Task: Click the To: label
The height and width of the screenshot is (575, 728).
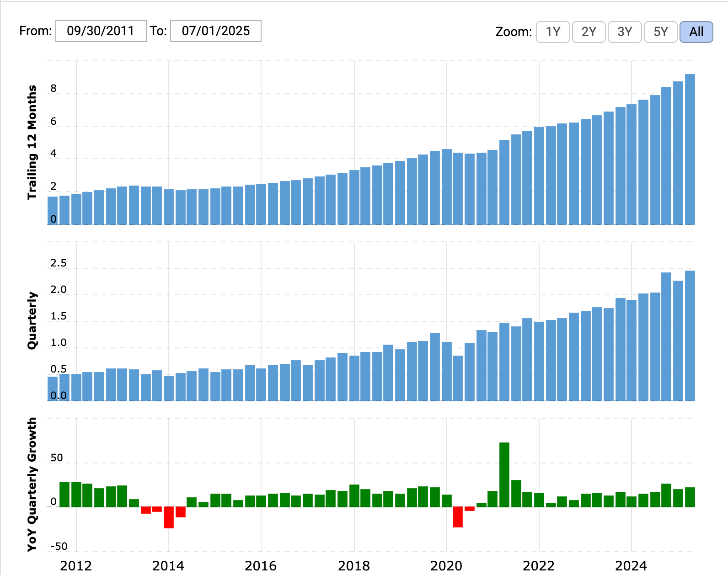Action: click(158, 31)
